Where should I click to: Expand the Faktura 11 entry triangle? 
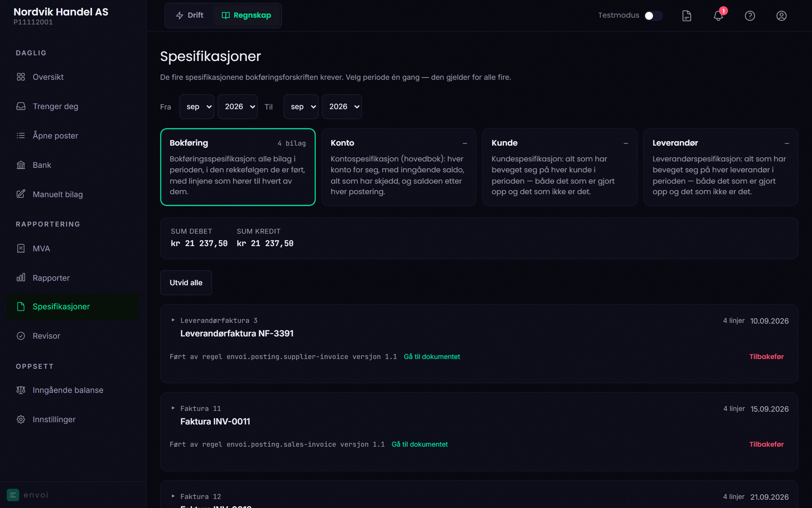(x=173, y=408)
